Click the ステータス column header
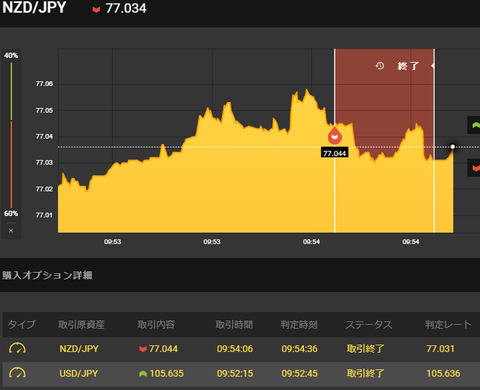Screen dimensions: 480x390 click(369, 324)
